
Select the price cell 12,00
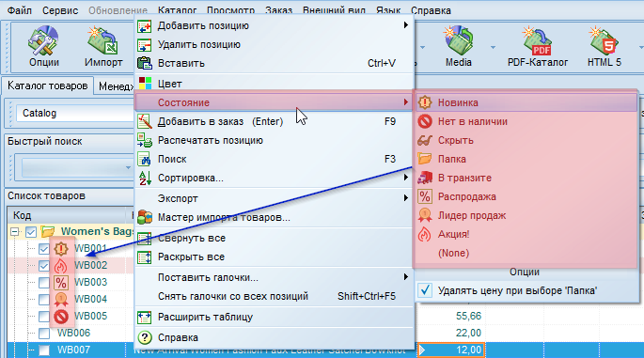tap(452, 350)
